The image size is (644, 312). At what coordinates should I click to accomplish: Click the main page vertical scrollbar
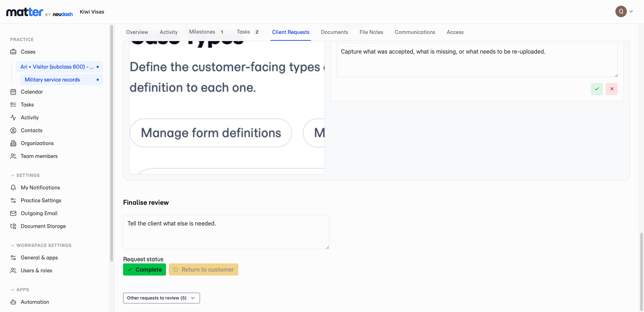[x=641, y=272]
